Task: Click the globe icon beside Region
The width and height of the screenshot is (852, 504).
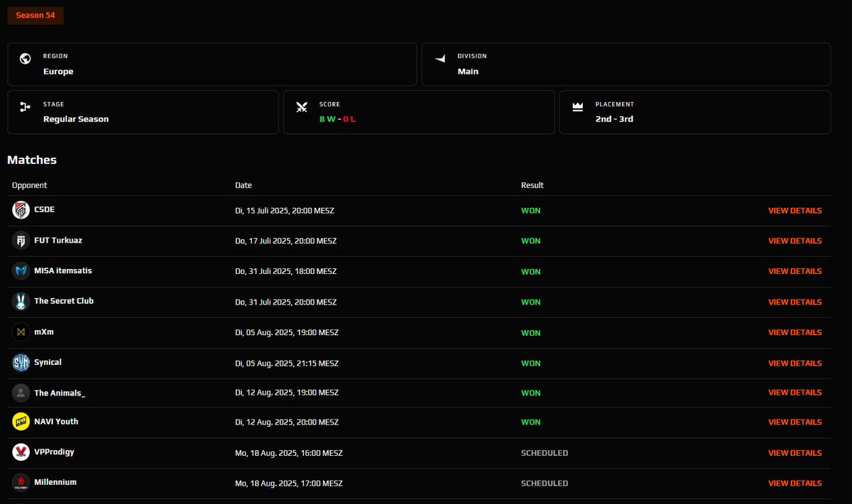Action: tap(26, 59)
